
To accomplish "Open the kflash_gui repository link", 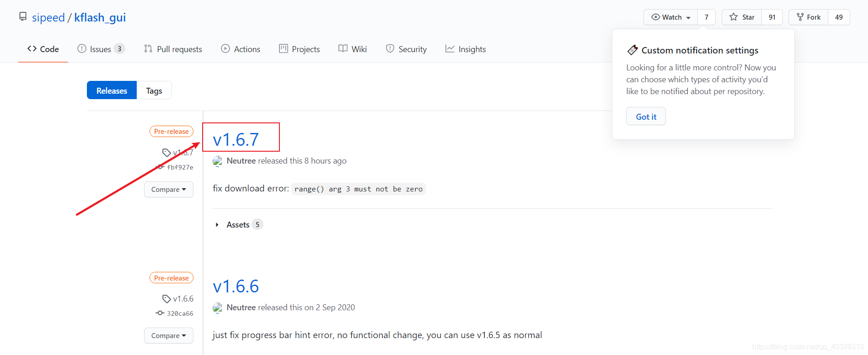I will [x=100, y=17].
